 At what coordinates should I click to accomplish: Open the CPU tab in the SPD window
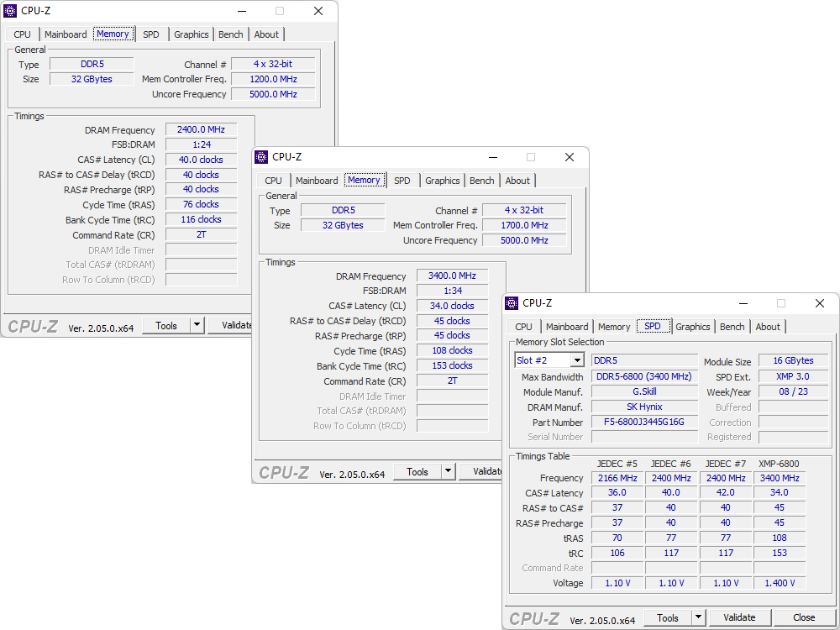tap(523, 327)
